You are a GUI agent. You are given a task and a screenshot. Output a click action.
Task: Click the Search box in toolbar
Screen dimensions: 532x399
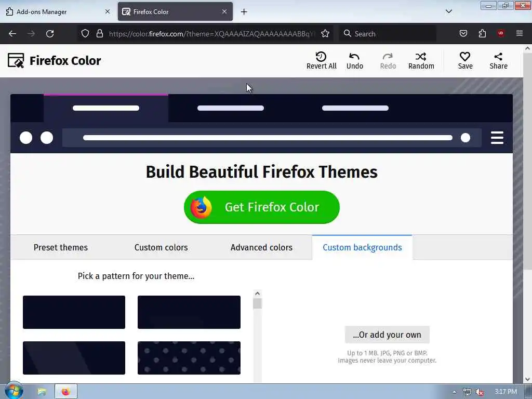(388, 34)
